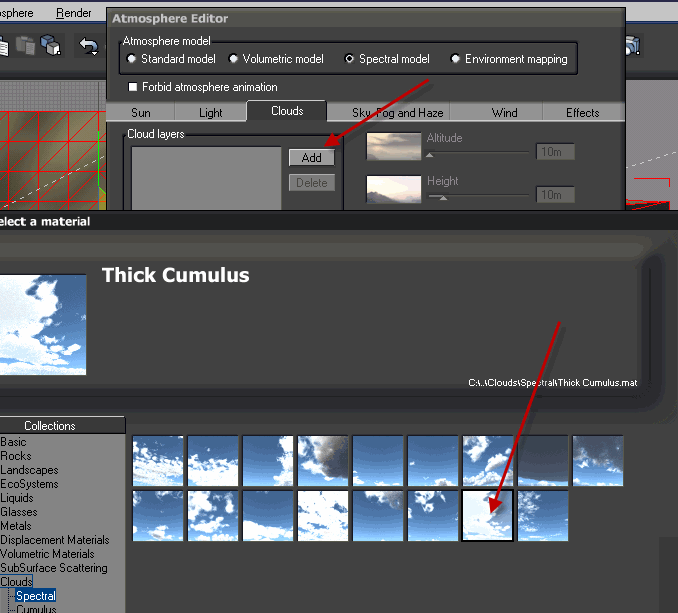The width and height of the screenshot is (678, 613).
Task: Select the sixth cloud thumbnail in top row
Action: click(433, 461)
